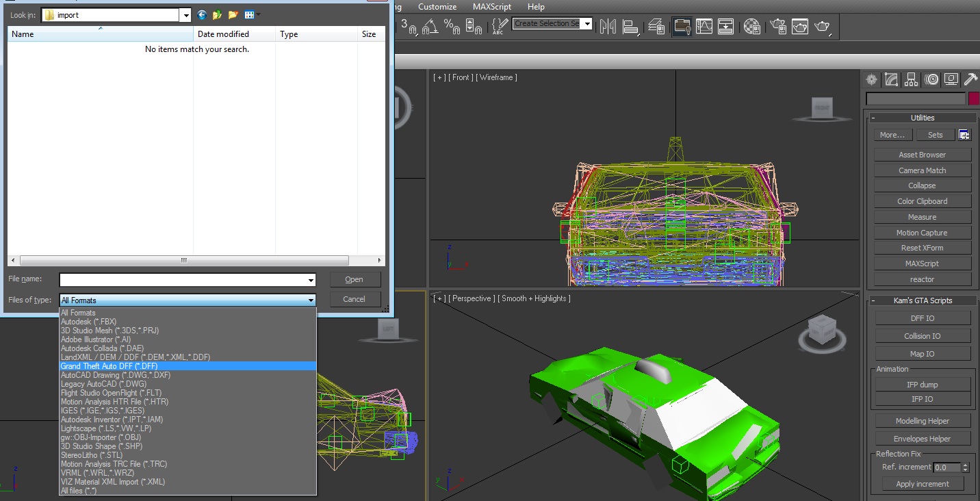The width and height of the screenshot is (980, 501).
Task: Switch to the Hierarchy command panel tab
Action: [x=911, y=79]
